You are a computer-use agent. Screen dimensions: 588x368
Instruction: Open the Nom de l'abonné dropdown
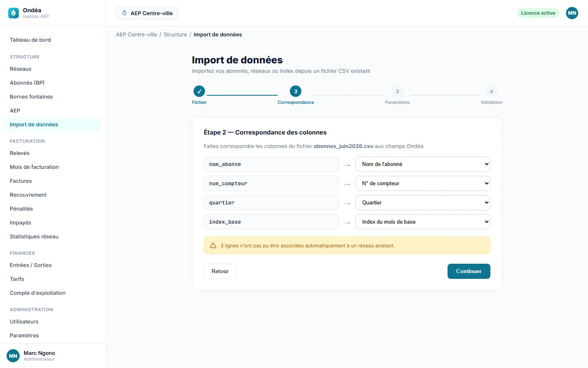[x=423, y=164]
